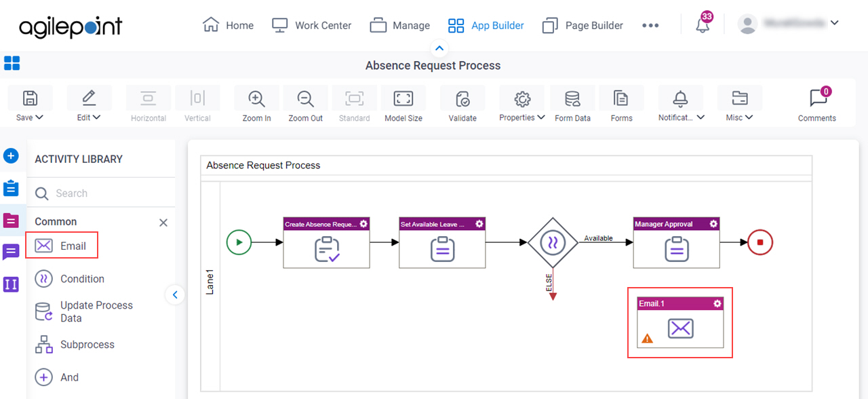
Task: Expand the Edit dropdown arrow
Action: [x=97, y=117]
